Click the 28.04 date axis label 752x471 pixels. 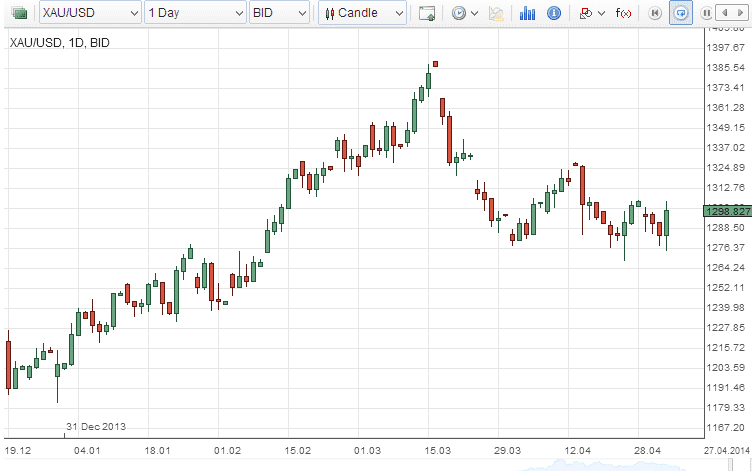(x=647, y=450)
